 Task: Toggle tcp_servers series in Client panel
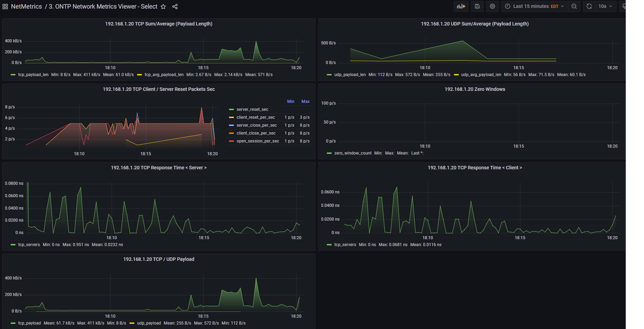(x=345, y=245)
